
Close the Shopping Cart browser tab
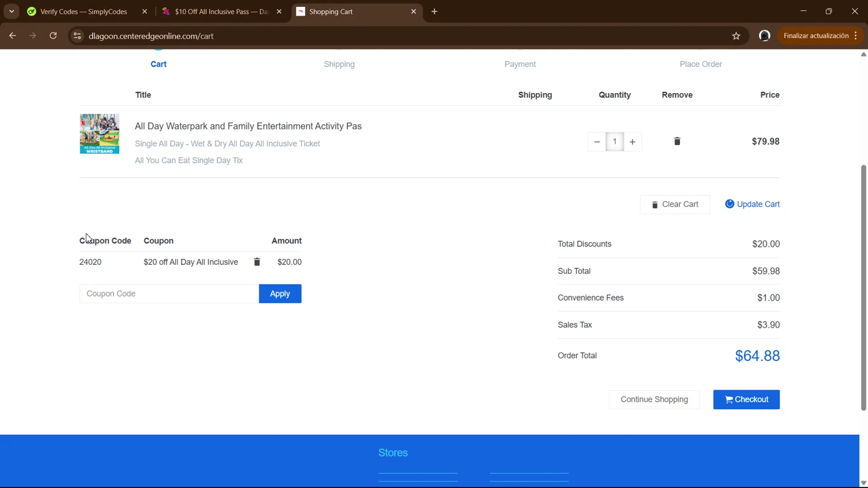413,12
